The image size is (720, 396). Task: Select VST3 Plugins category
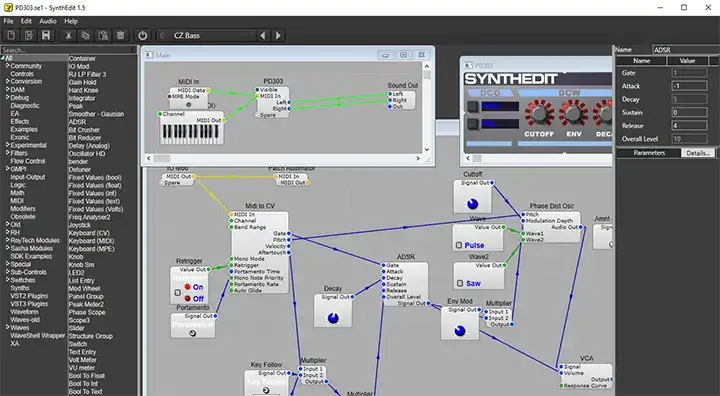click(29, 304)
